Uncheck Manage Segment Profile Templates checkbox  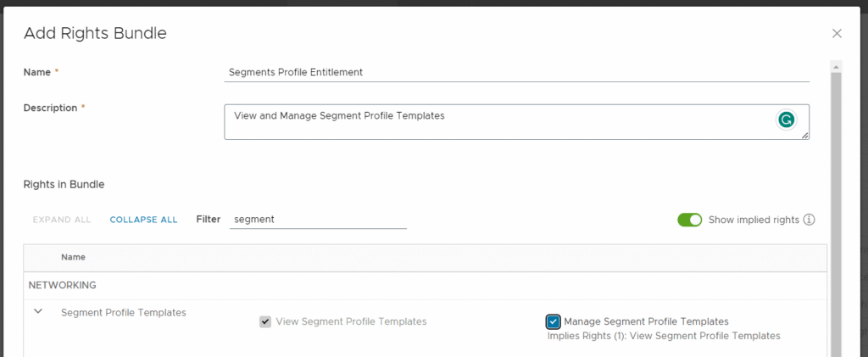(x=554, y=321)
